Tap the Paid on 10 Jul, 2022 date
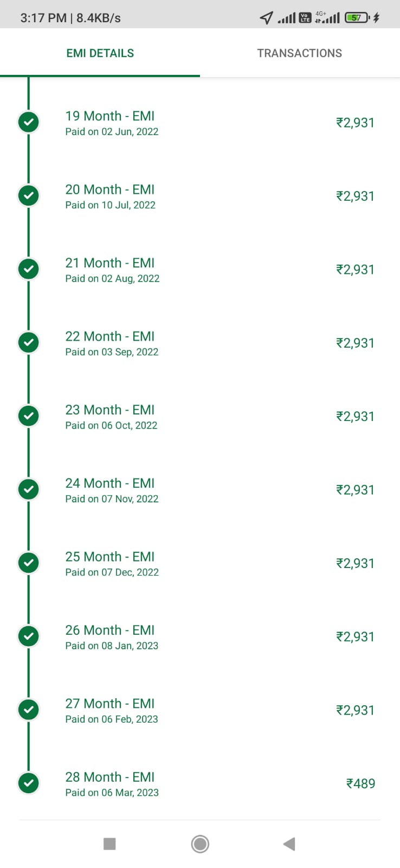Image resolution: width=400 pixels, height=868 pixels. point(110,205)
